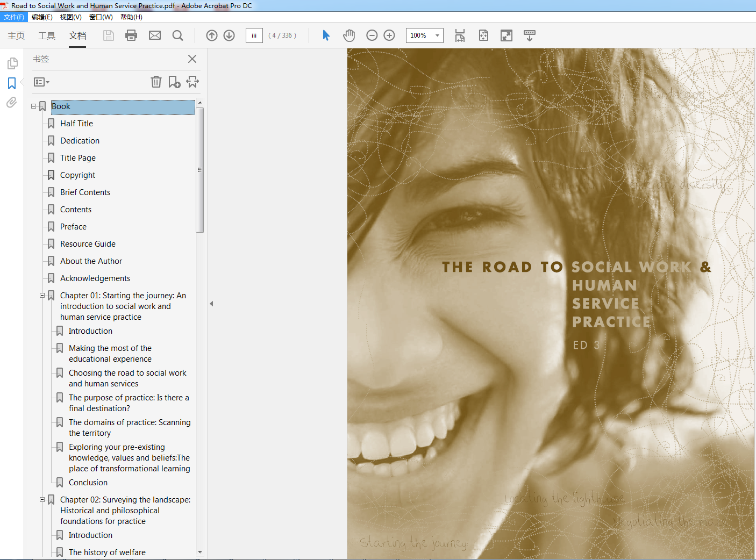This screenshot has height=560, width=756.
Task: Open the Find text search icon
Action: [177, 35]
